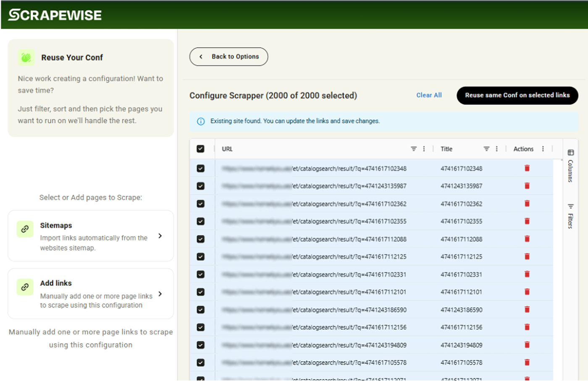Open the Columns side panel tab

pos(570,166)
